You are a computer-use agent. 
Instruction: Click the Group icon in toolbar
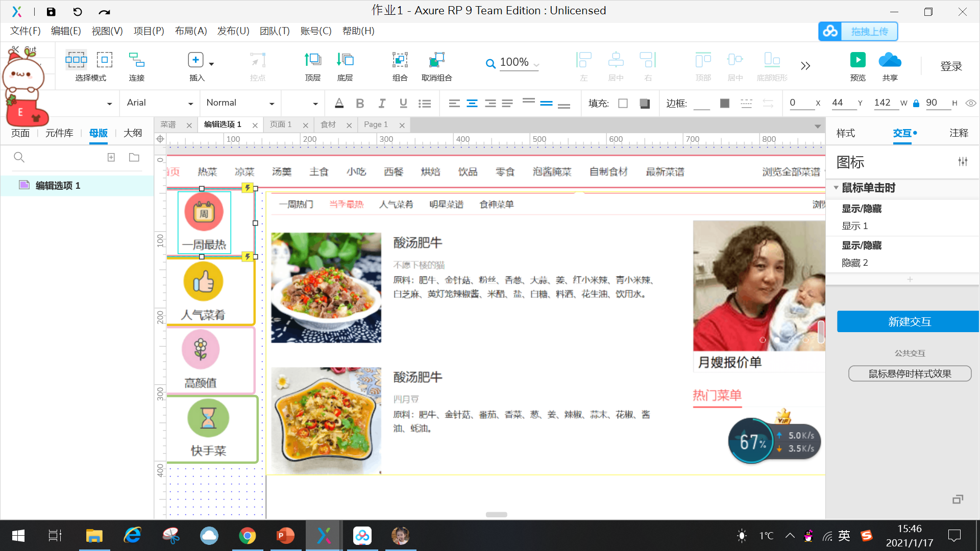tap(400, 60)
